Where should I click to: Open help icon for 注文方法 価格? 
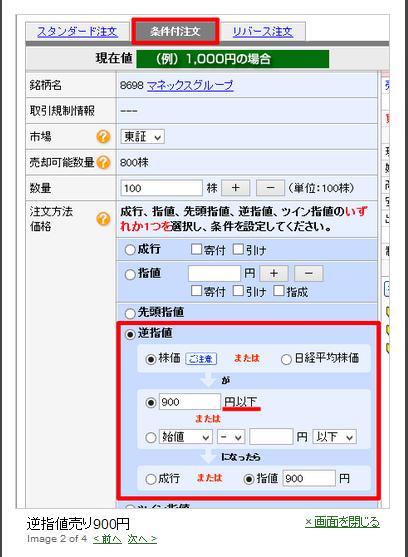point(103,219)
